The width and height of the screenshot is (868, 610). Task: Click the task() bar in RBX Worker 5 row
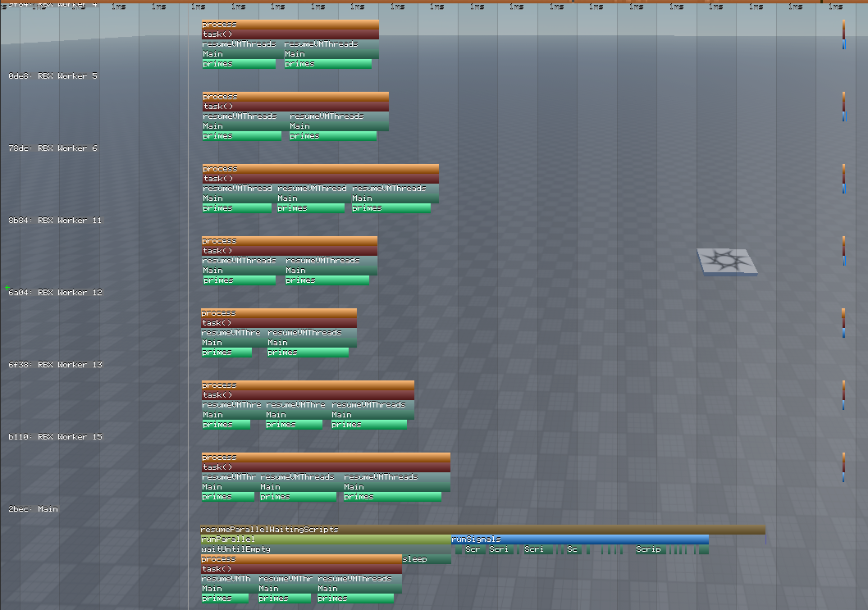point(295,107)
